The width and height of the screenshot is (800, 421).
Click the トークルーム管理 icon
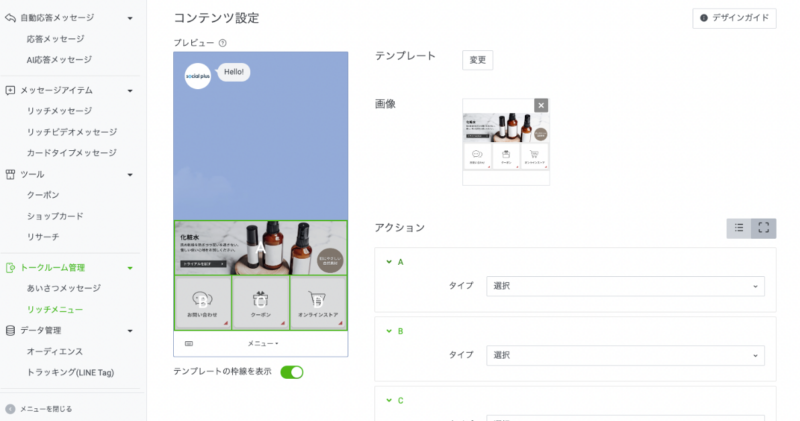[10, 268]
